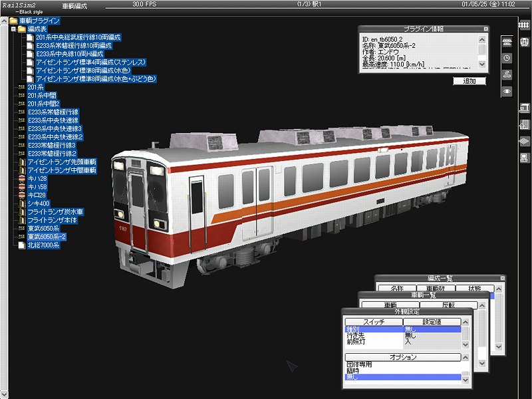Open the clock time settings icon
532x399 pixels.
pyautogui.click(x=507, y=58)
